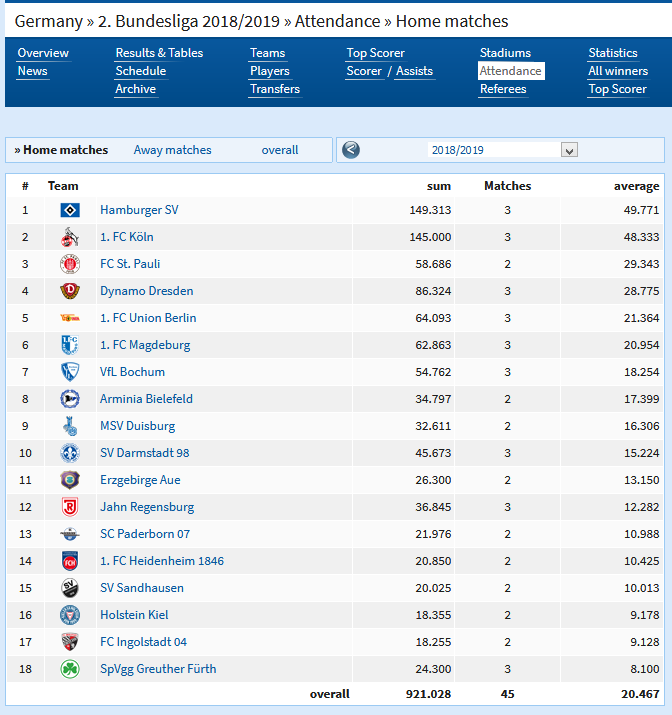Open the 2018/2019 season dropdown
672x715 pixels.
502,150
